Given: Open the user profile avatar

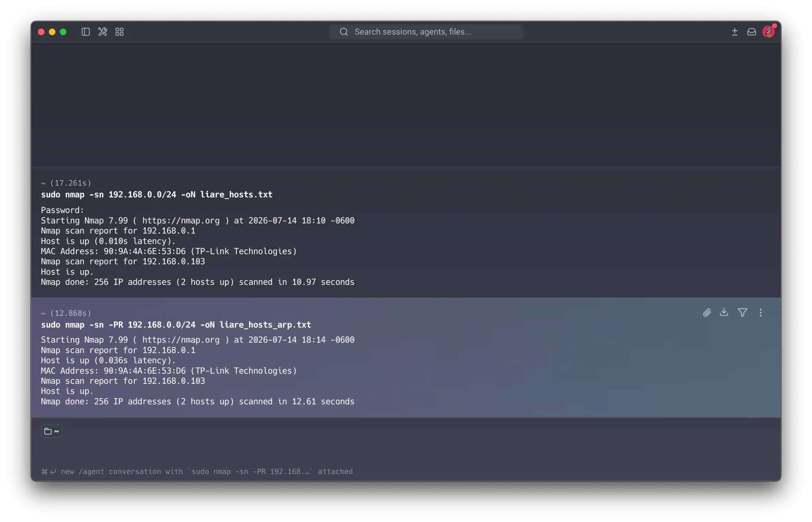Looking at the screenshot, I should tap(769, 32).
